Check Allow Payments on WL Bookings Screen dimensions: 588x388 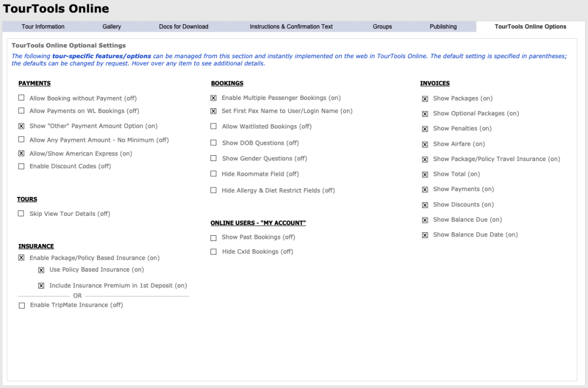click(22, 111)
